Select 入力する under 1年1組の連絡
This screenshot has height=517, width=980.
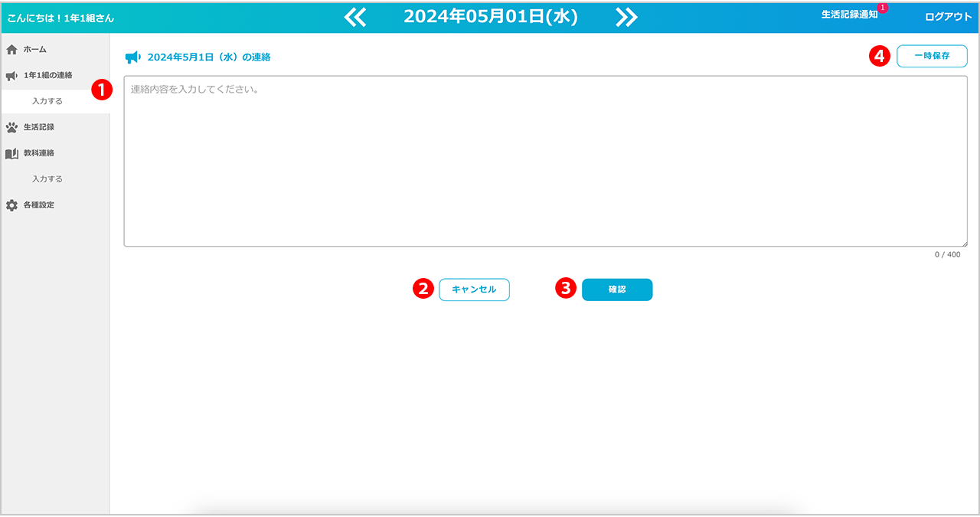coord(47,101)
